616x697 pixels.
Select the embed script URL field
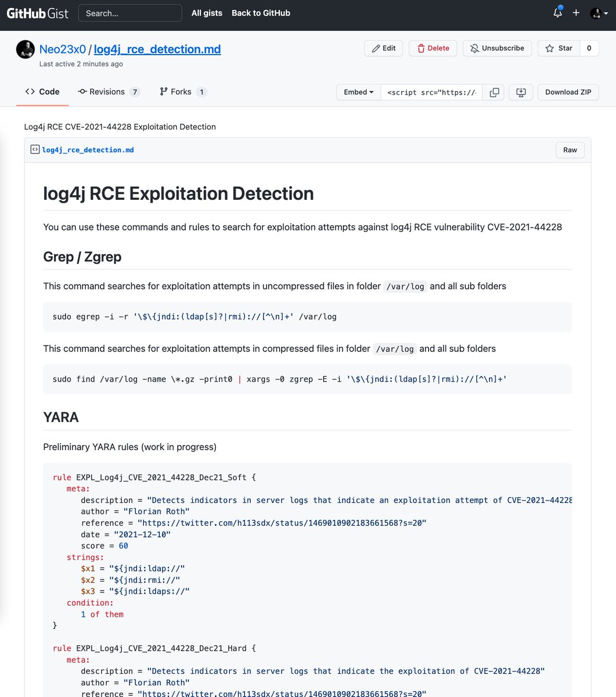(431, 92)
